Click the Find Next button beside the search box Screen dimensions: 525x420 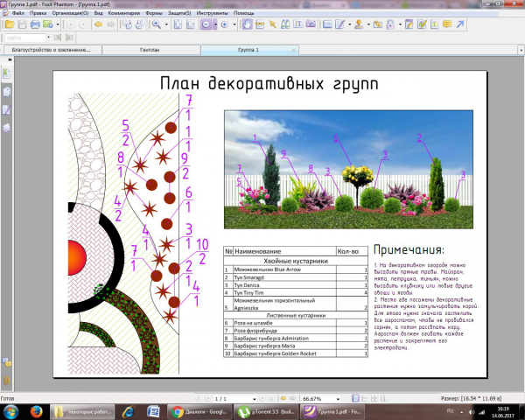(x=69, y=38)
